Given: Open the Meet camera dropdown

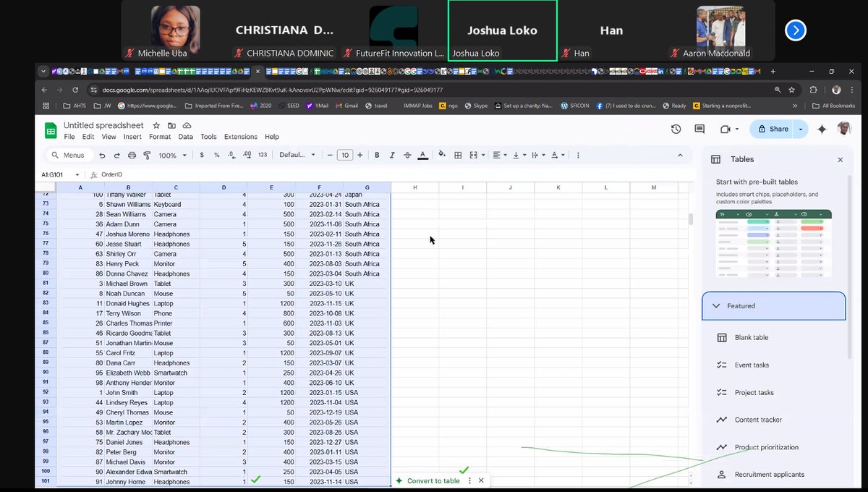Looking at the screenshot, I should click(x=729, y=129).
